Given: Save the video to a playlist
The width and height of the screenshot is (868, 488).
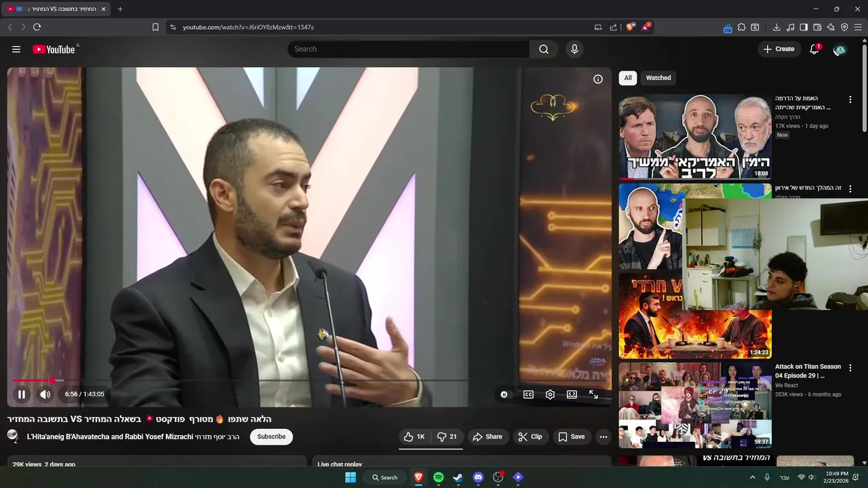Looking at the screenshot, I should pyautogui.click(x=571, y=436).
